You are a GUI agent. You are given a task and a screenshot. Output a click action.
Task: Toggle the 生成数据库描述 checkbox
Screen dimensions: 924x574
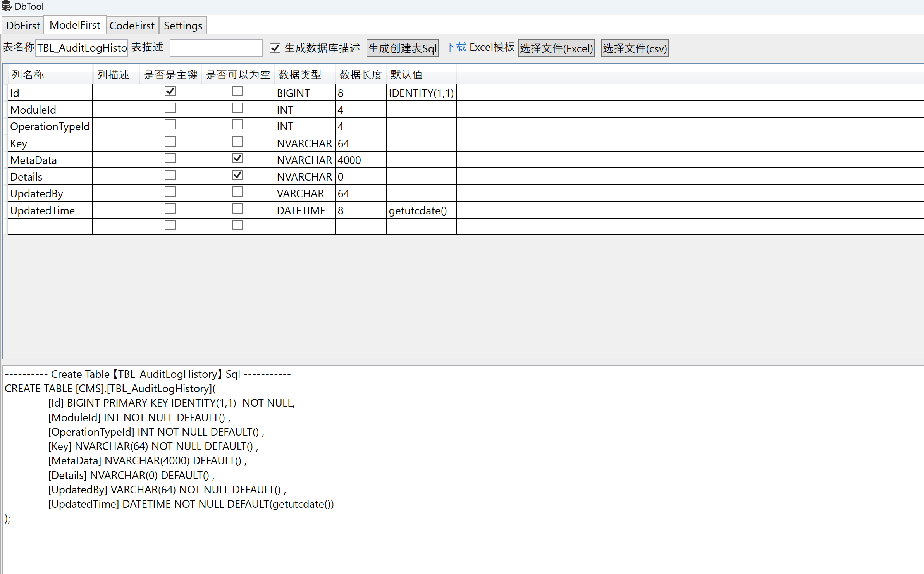pos(275,48)
